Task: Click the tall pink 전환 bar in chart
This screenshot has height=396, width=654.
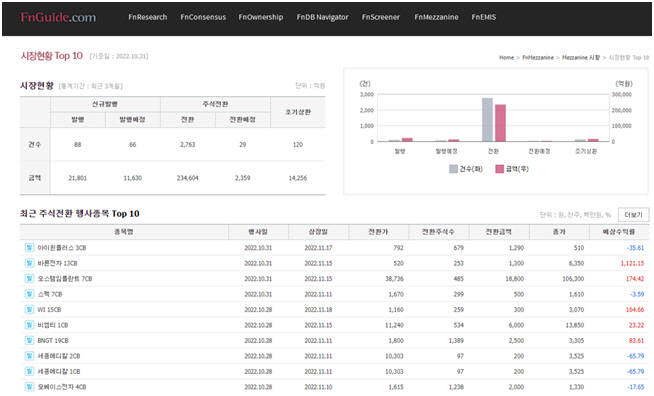Action: tap(500, 123)
